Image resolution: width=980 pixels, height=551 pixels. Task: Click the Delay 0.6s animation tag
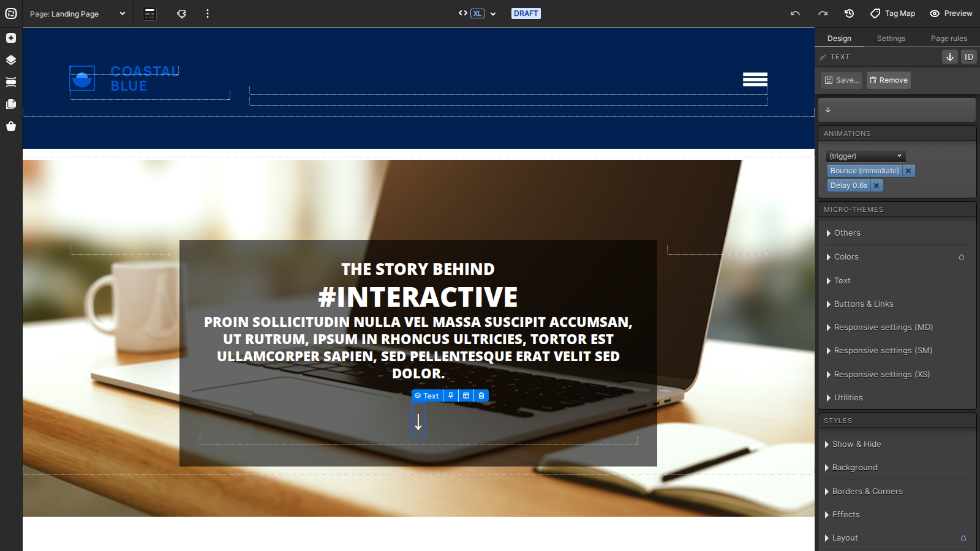(849, 186)
